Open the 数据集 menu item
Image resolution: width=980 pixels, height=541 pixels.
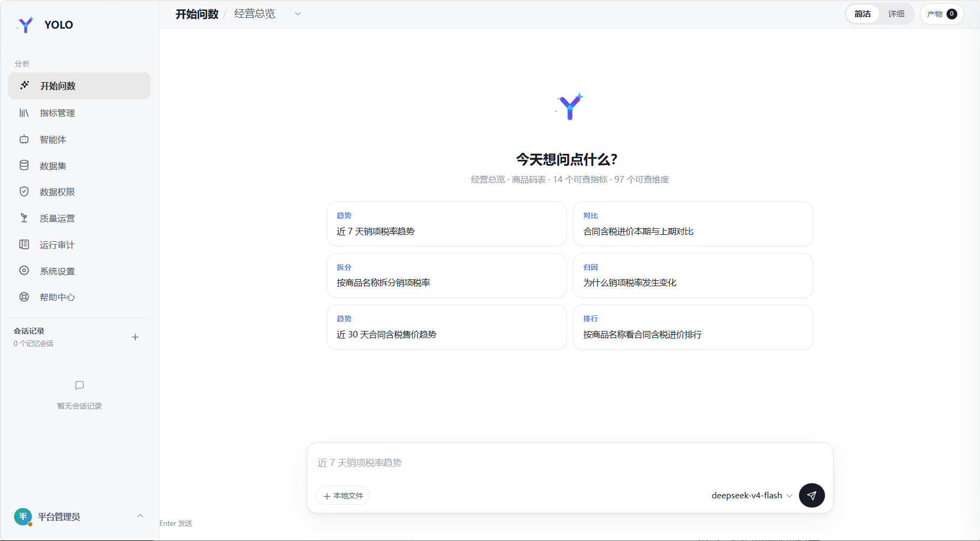coord(79,166)
